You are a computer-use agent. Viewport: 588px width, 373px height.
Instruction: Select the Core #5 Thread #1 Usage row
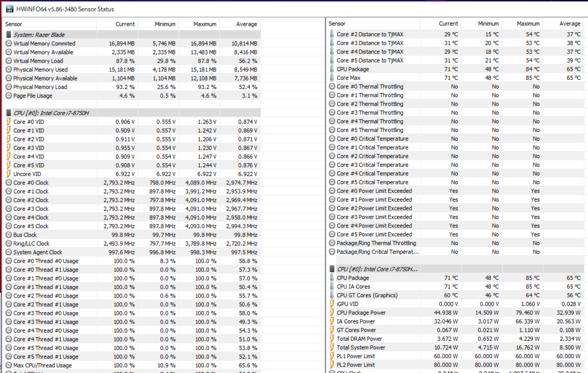point(131,356)
